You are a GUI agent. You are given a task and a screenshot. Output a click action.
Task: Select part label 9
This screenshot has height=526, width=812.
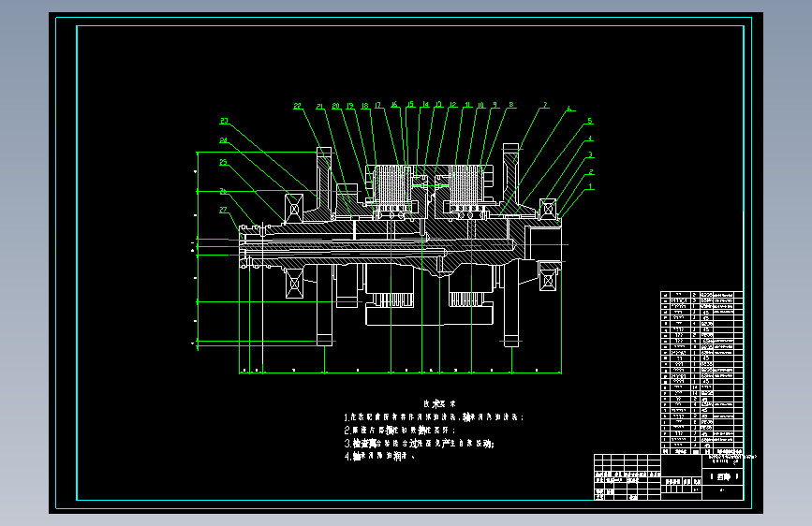click(x=495, y=105)
